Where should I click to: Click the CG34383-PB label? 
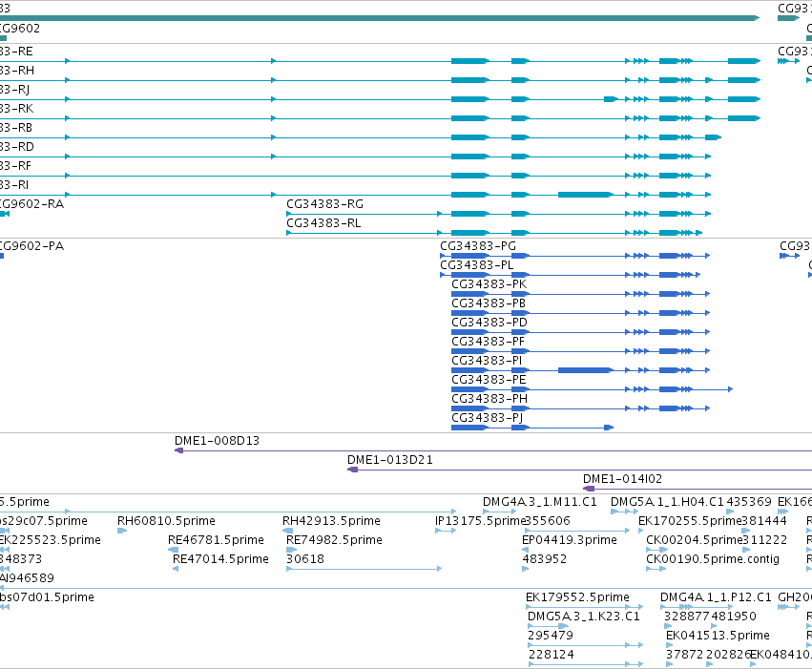pyautogui.click(x=489, y=303)
